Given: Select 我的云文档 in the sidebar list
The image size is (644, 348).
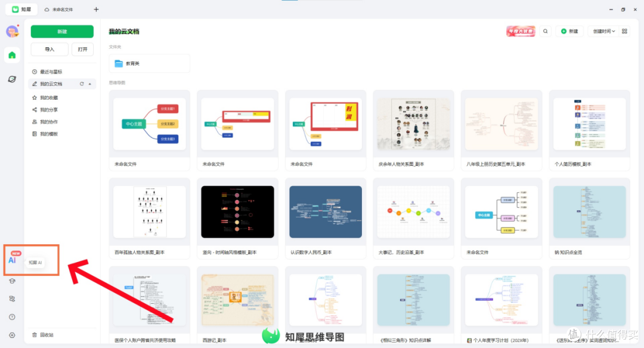Looking at the screenshot, I should pos(63,84).
